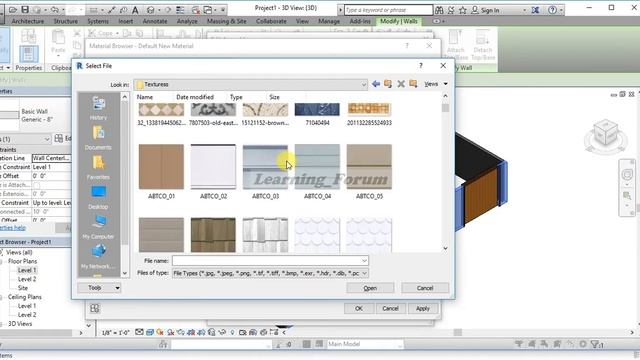Click Cancel in Material Browser dialog
This screenshot has height=360, width=640.
(390, 309)
